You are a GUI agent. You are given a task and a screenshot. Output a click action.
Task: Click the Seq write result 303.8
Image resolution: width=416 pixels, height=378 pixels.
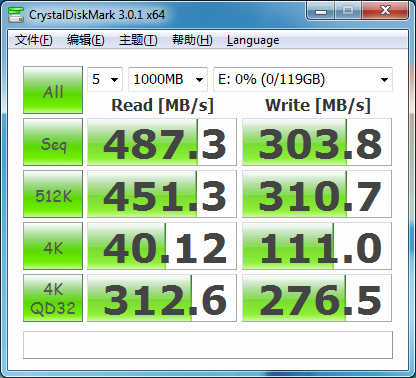pos(317,142)
